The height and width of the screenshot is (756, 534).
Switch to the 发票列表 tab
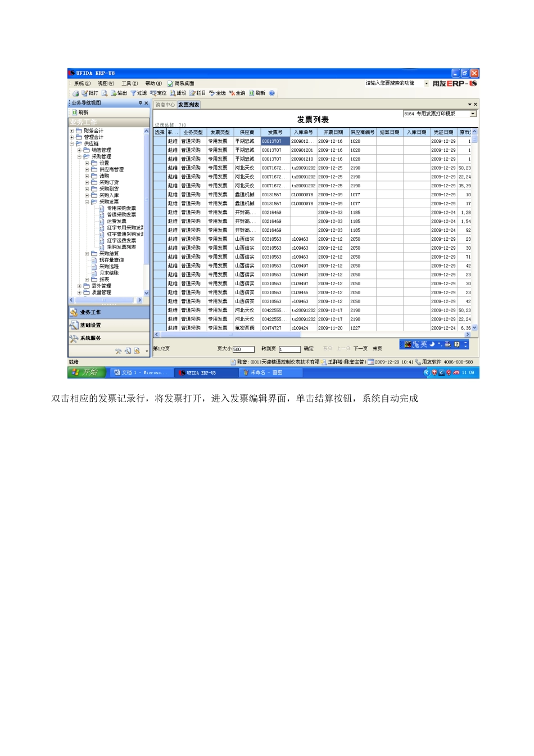188,105
